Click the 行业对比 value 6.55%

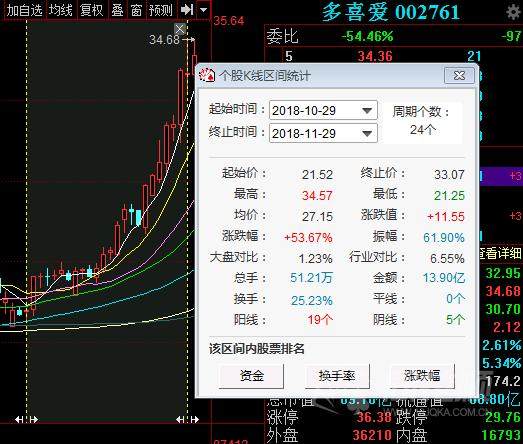point(447,258)
